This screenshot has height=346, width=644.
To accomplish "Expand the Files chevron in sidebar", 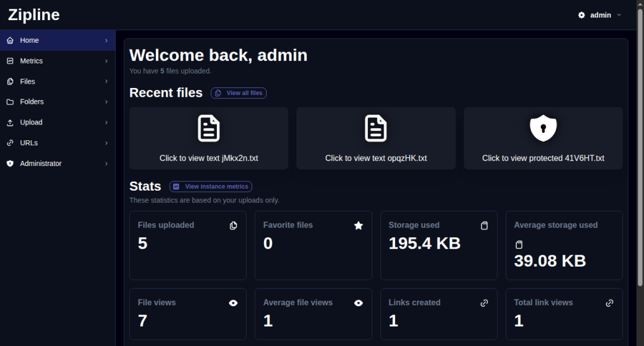I will pyautogui.click(x=106, y=81).
